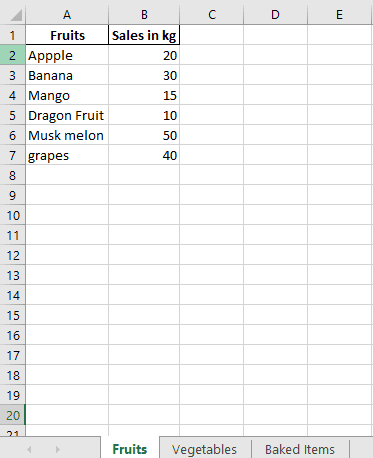Screen dimensions: 373x458
Task: Open the Baked Items sheet tab
Action: (300, 449)
